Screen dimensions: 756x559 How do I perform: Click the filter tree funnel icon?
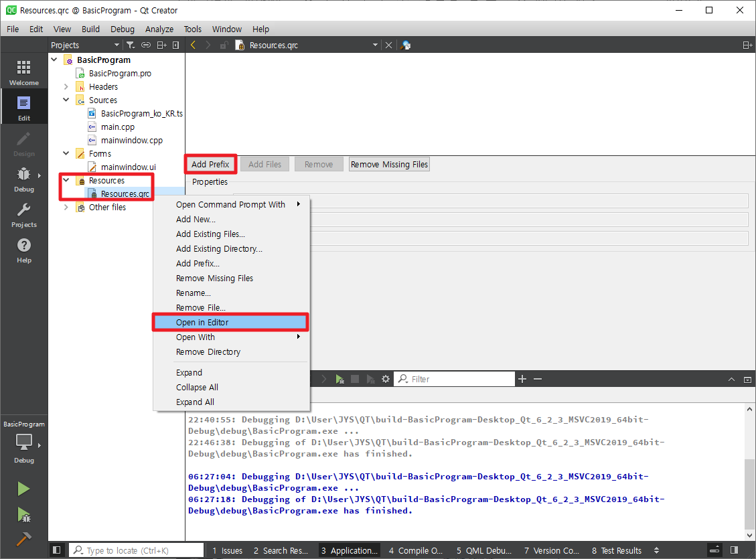(130, 45)
